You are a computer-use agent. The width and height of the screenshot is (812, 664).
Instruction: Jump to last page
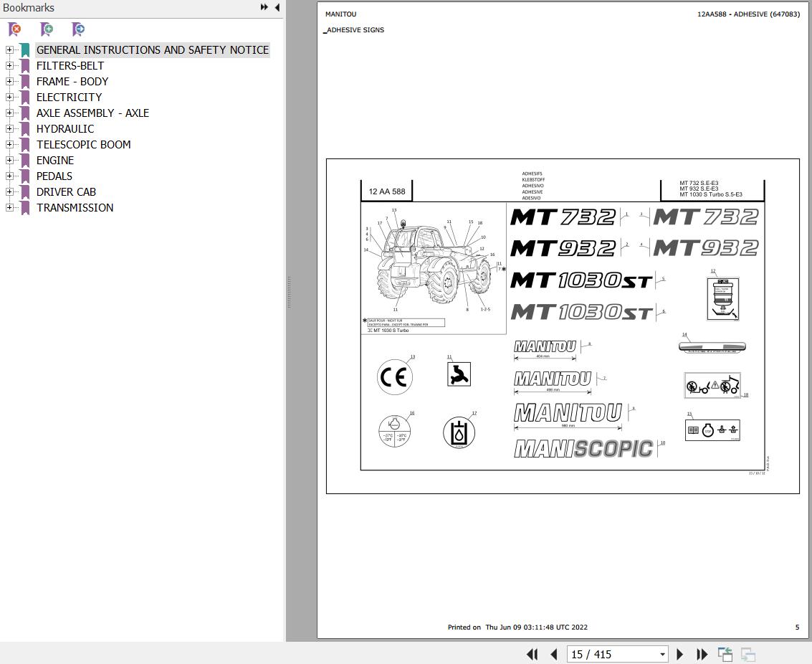click(702, 654)
